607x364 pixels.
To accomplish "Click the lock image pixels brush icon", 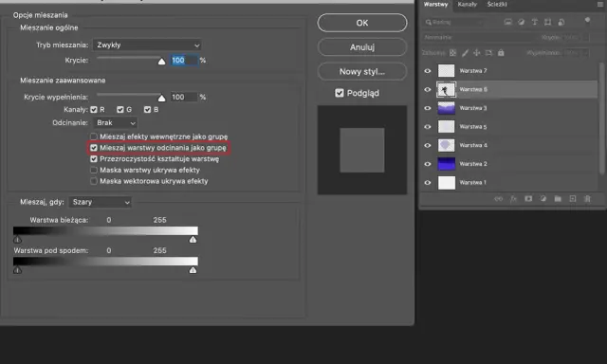I will pyautogui.click(x=465, y=52).
